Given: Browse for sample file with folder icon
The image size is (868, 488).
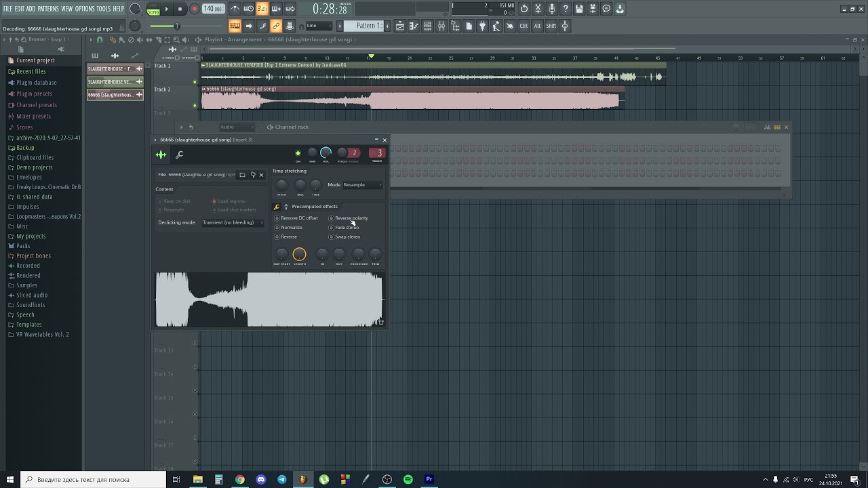Looking at the screenshot, I should click(x=242, y=175).
